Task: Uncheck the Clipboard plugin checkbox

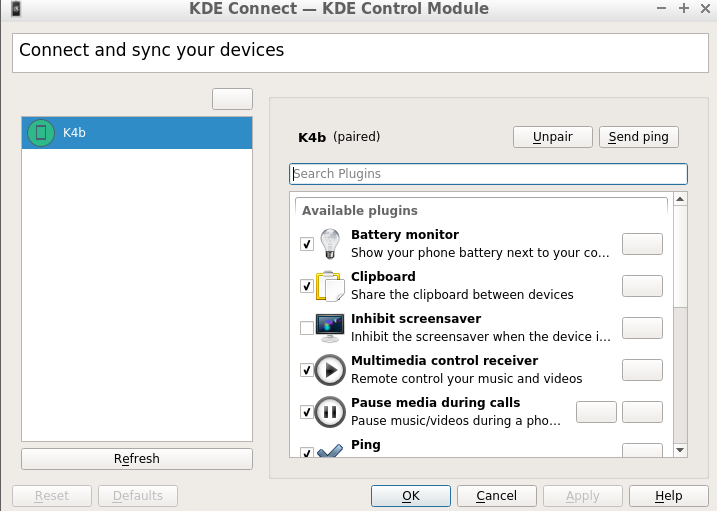Action: point(307,286)
